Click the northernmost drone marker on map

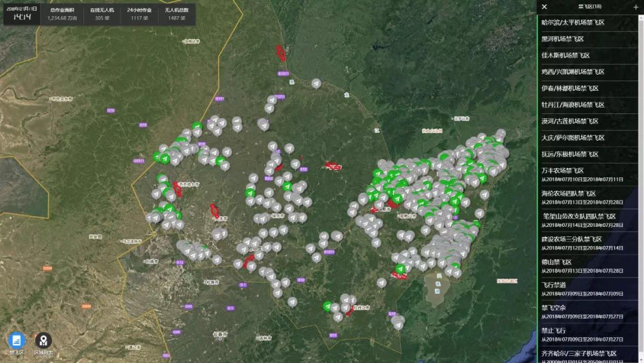317,83
